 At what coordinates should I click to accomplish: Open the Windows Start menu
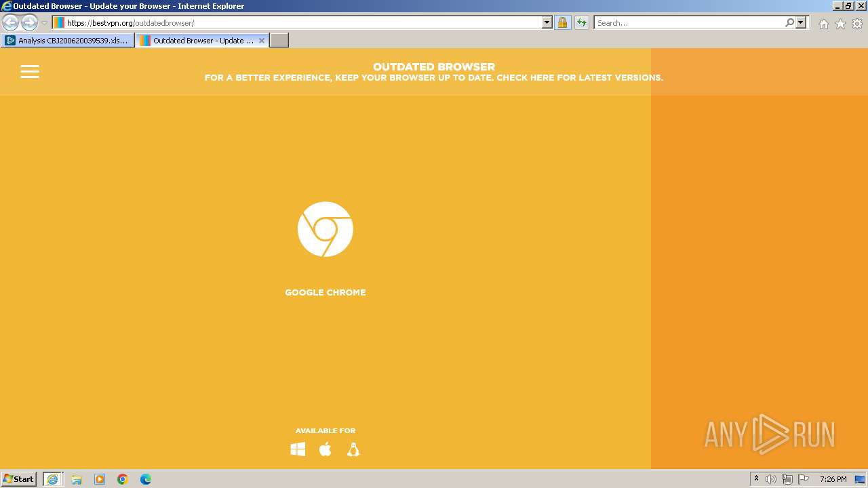click(19, 479)
